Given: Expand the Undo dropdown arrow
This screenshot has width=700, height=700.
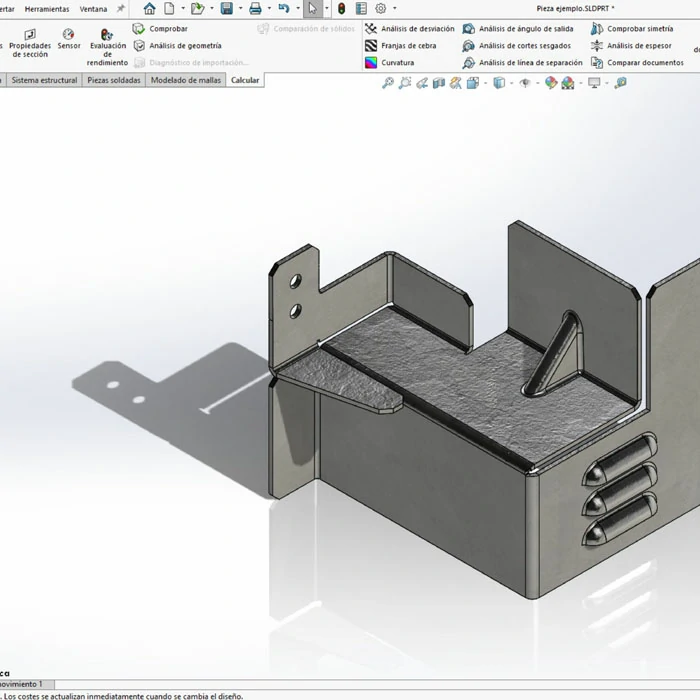Looking at the screenshot, I should (x=298, y=8).
